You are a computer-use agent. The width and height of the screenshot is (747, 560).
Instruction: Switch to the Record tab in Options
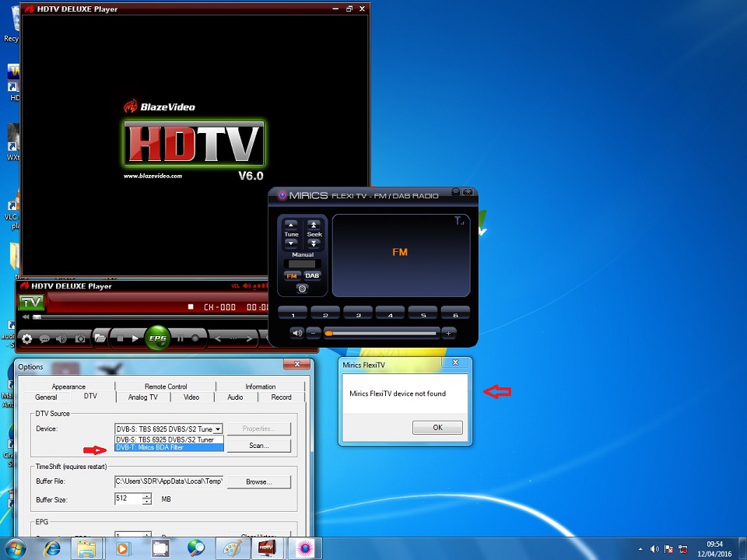point(281,397)
